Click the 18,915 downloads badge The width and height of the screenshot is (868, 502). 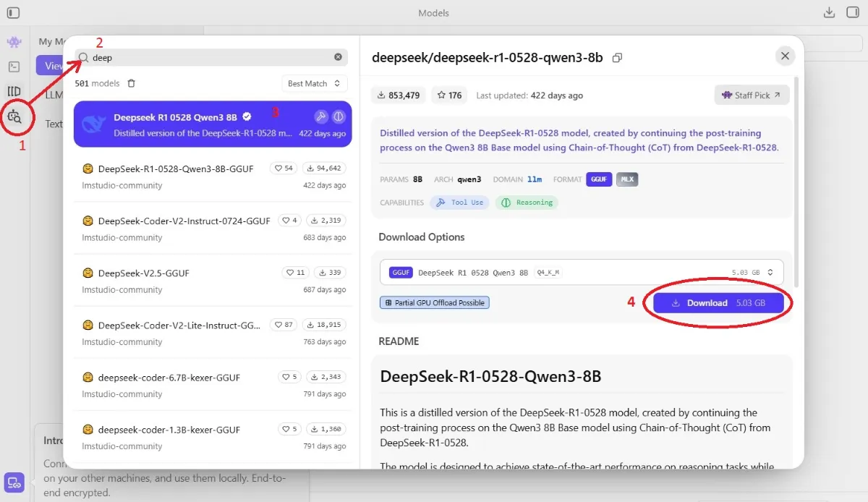click(324, 325)
